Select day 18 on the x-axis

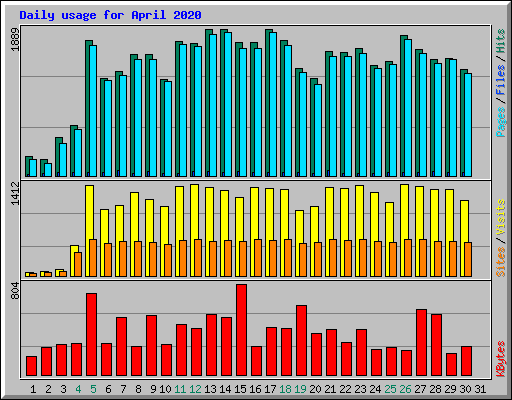pos(285,389)
